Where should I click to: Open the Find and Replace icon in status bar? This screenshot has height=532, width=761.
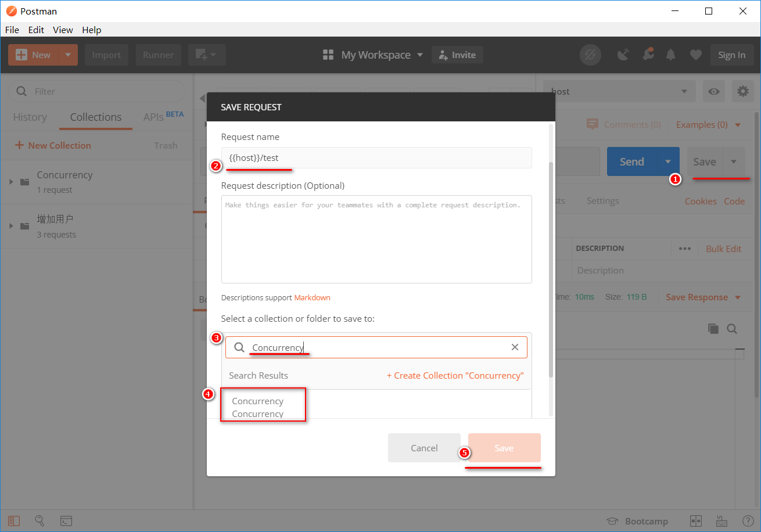[40, 521]
